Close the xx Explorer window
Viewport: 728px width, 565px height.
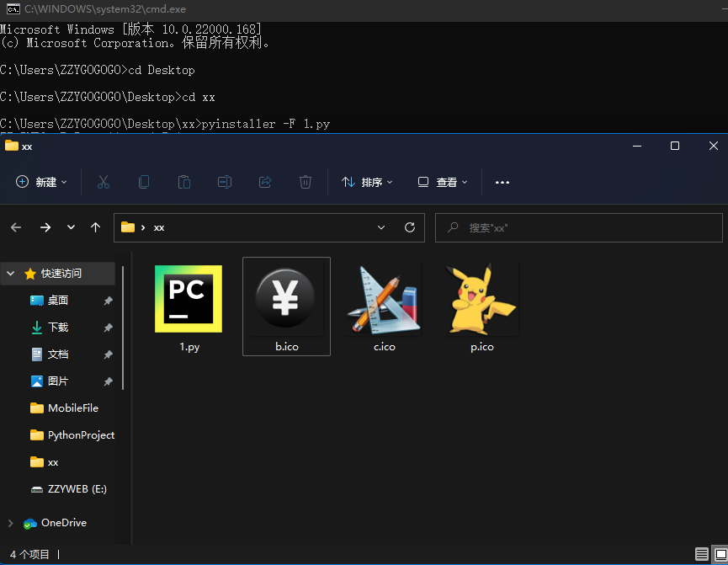pos(714,146)
